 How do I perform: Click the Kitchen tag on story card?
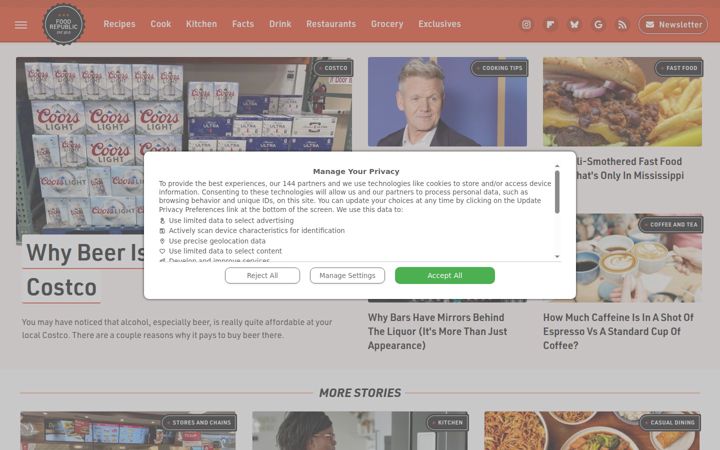coord(447,422)
